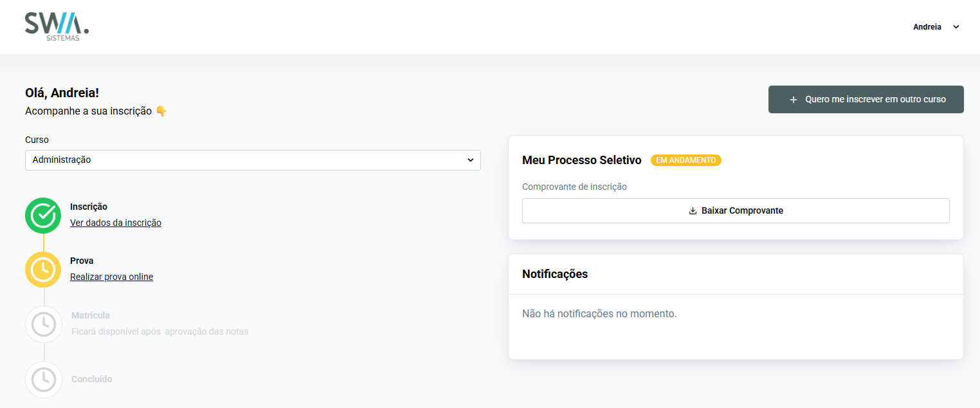Click the greyed Matrícula clock icon
The width and height of the screenshot is (980, 408).
click(x=44, y=324)
